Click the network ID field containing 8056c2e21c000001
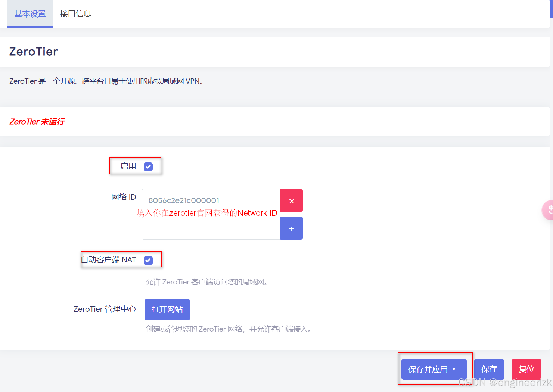553x392 pixels. point(211,200)
